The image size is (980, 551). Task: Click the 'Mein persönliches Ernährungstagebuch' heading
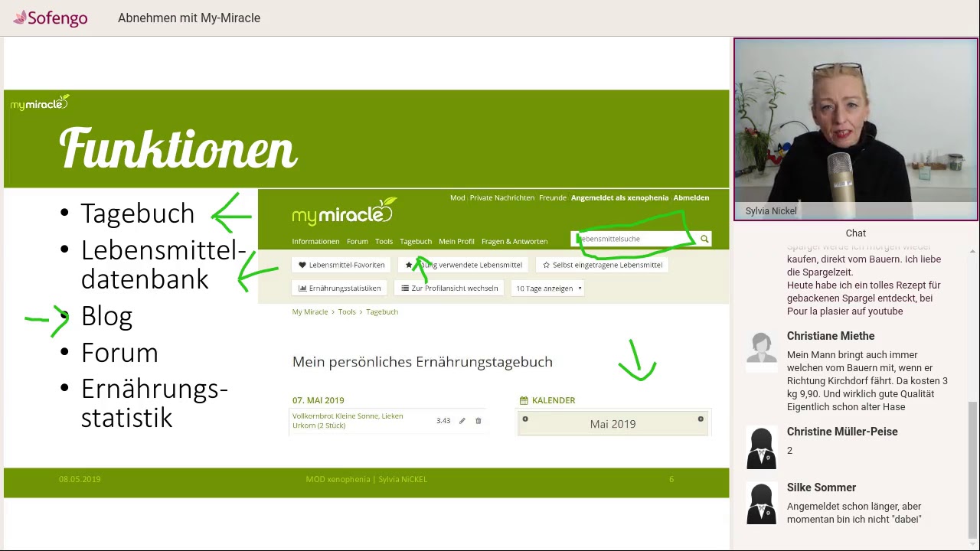pyautogui.click(x=423, y=362)
